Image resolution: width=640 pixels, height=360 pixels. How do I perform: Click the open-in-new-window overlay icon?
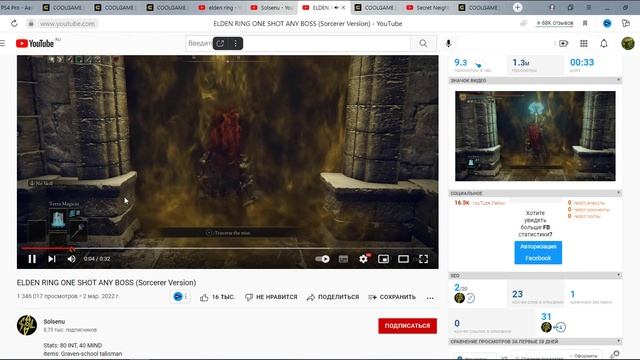[x=220, y=43]
